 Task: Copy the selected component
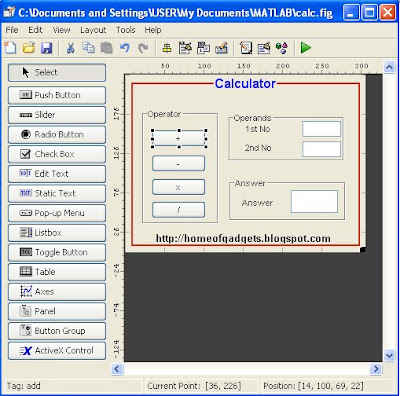tap(88, 48)
